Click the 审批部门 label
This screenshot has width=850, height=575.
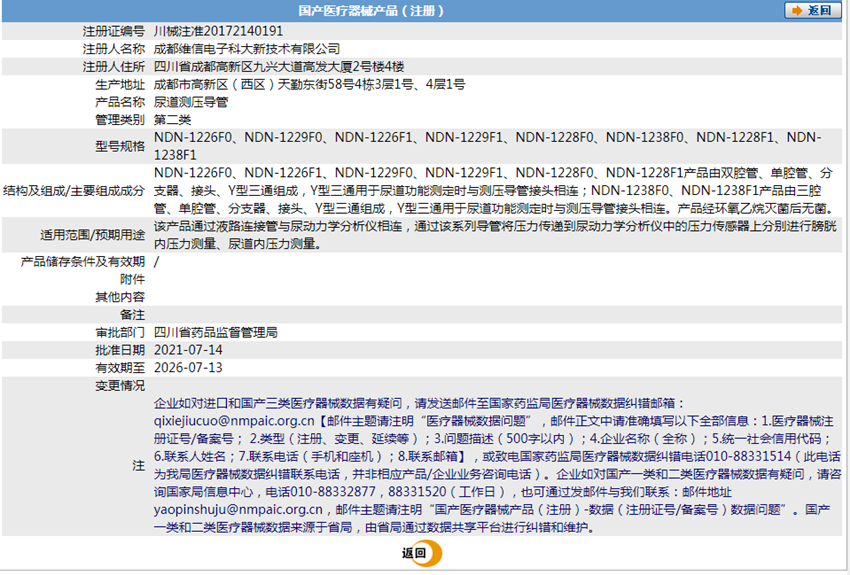[120, 332]
